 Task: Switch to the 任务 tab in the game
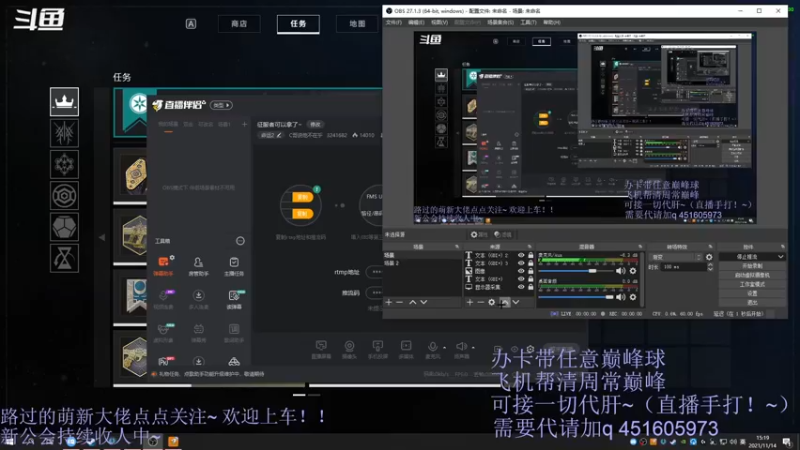point(298,24)
